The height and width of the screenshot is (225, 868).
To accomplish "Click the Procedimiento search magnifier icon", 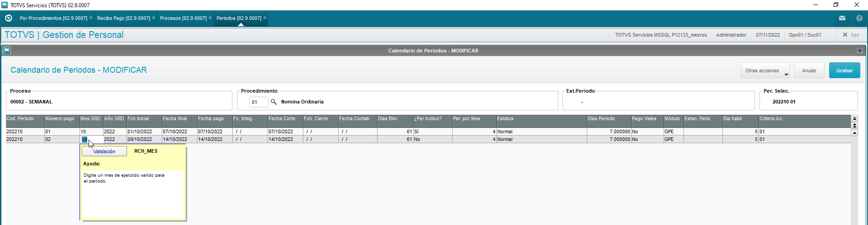I will [274, 102].
